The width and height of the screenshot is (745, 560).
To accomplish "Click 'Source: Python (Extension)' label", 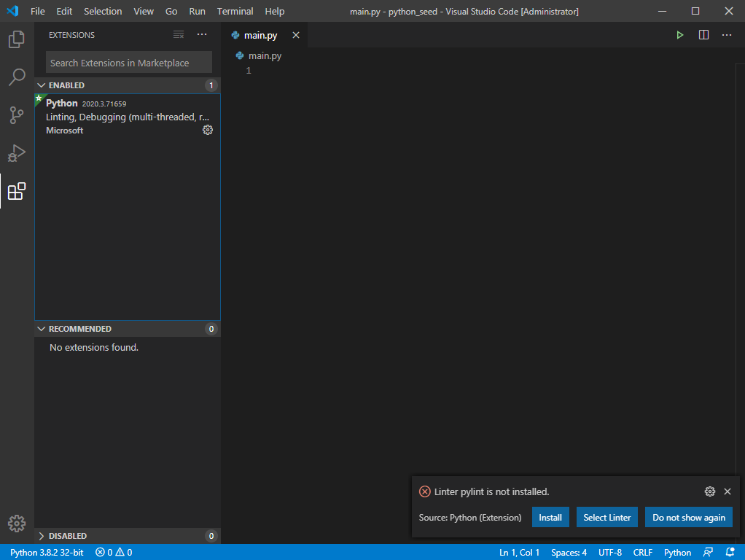I will pos(470,517).
